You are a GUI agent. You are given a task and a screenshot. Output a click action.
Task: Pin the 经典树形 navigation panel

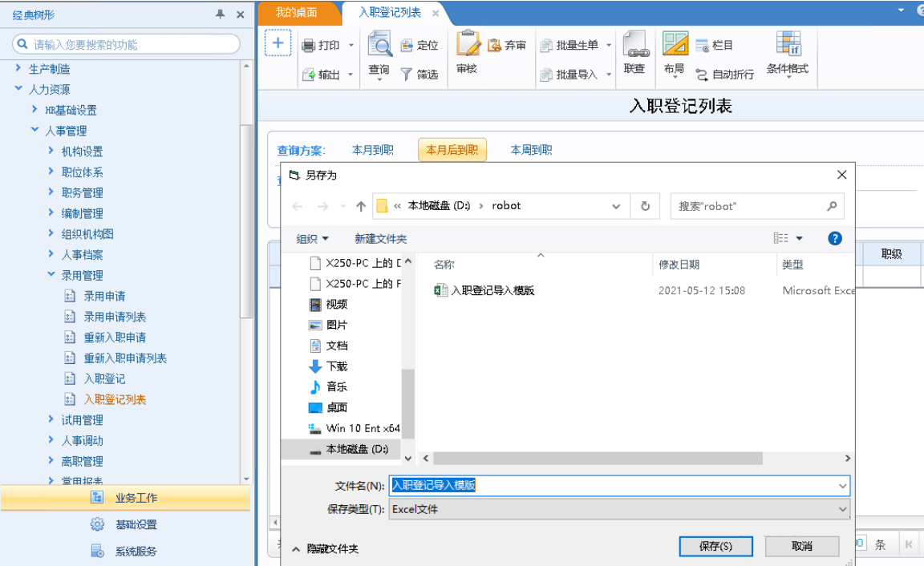click(220, 14)
